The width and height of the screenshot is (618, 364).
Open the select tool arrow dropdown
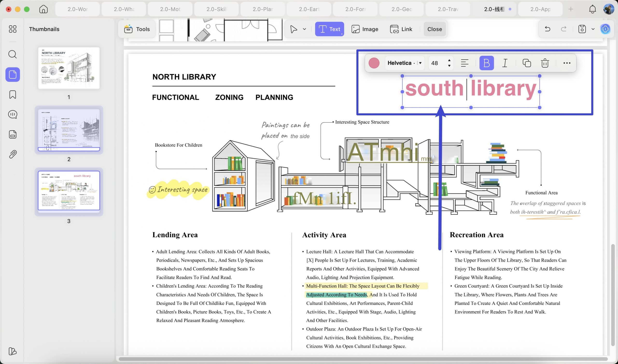[x=304, y=29]
